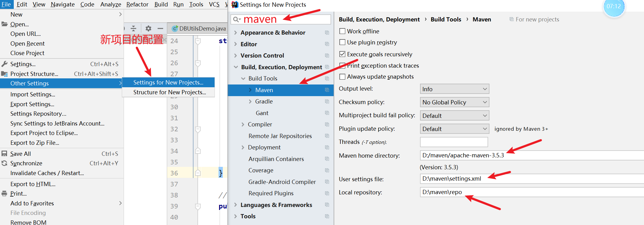Click the hide panel minus icon
Viewport: 644px width, 225px height.
160,28
